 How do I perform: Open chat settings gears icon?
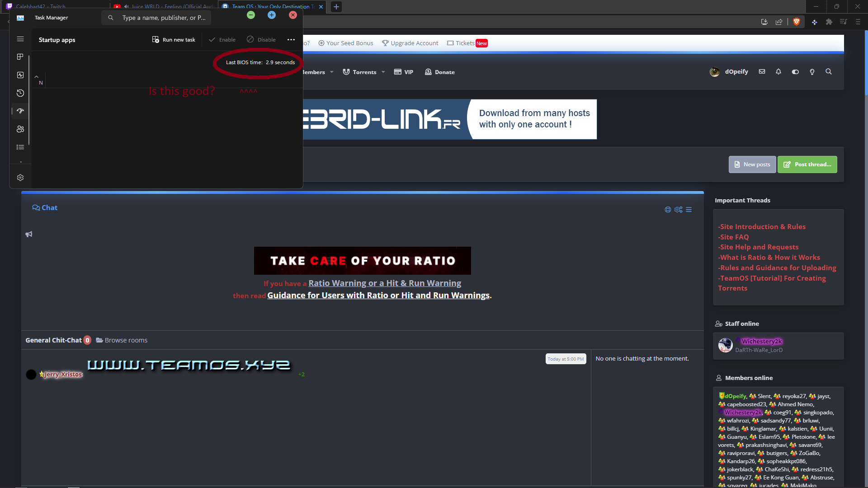(679, 210)
